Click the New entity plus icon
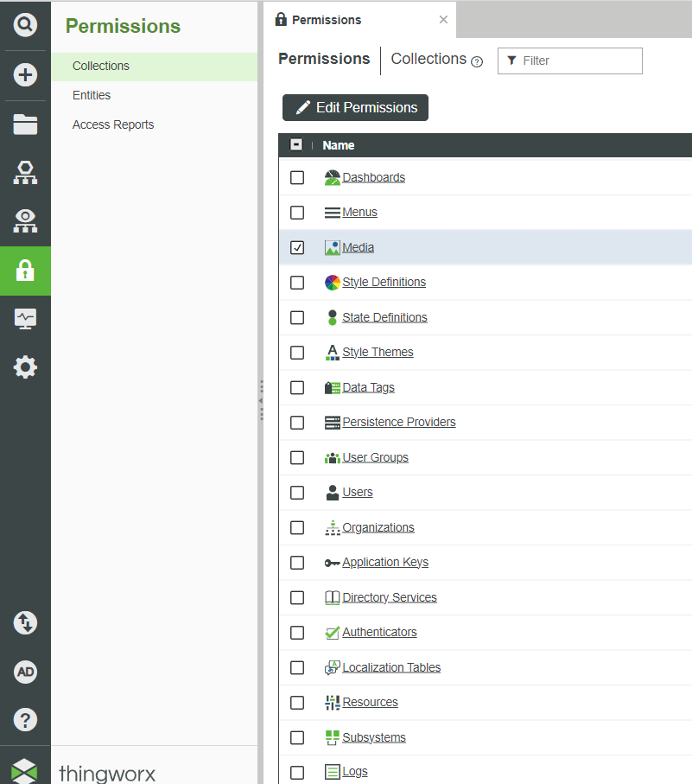692x784 pixels. pos(25,75)
